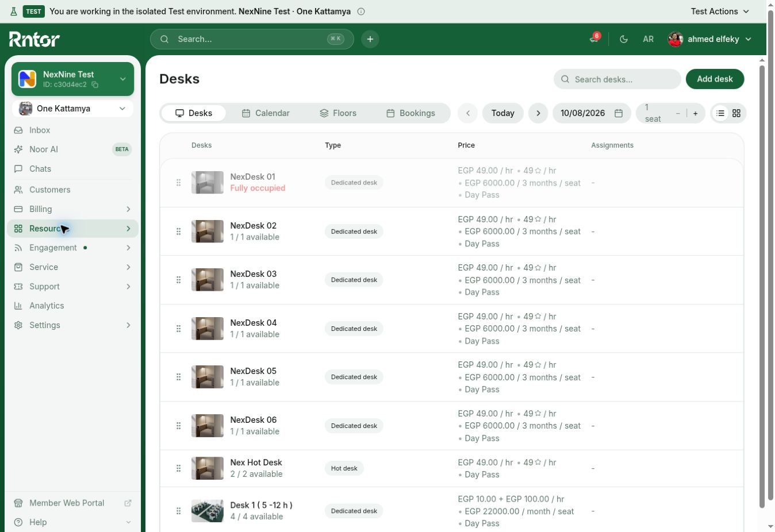Focus the Search desks field
This screenshot has height=532, width=775.
tap(617, 79)
